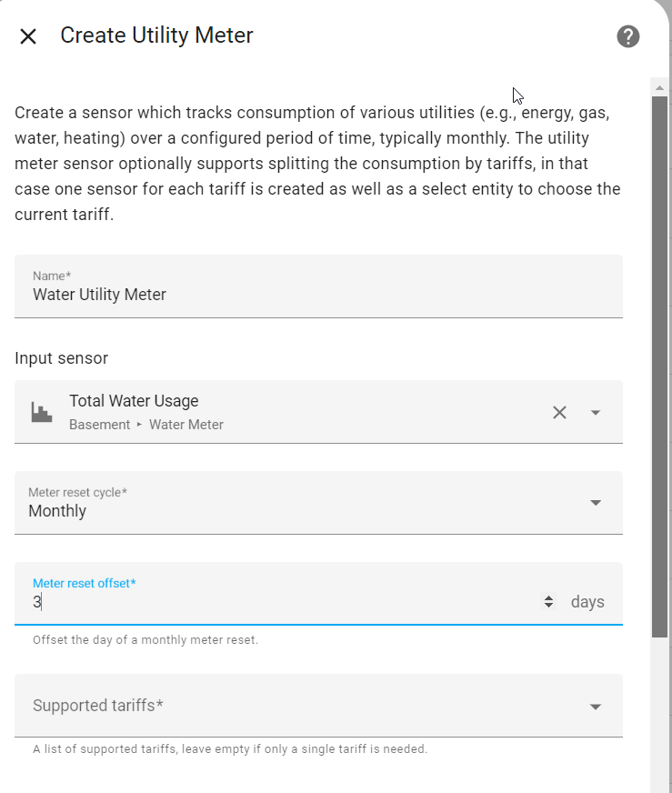Screen dimensions: 672x793
Task: Click the scrollbar track below the thumb
Action: click(x=659, y=715)
